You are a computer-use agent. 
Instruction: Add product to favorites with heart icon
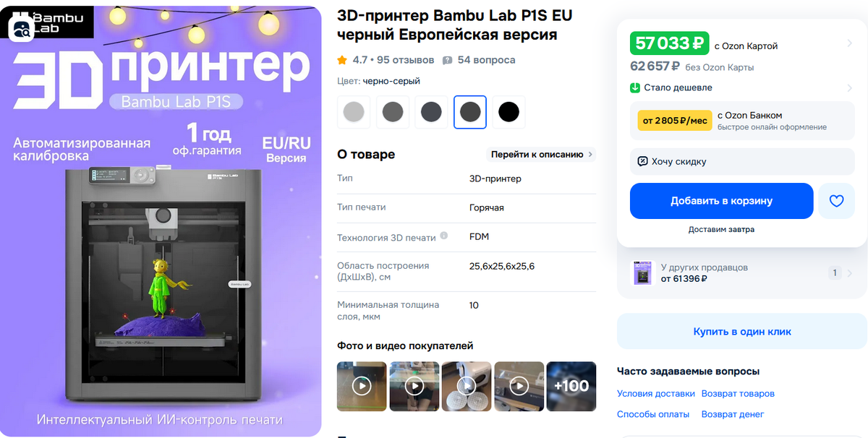tap(836, 201)
